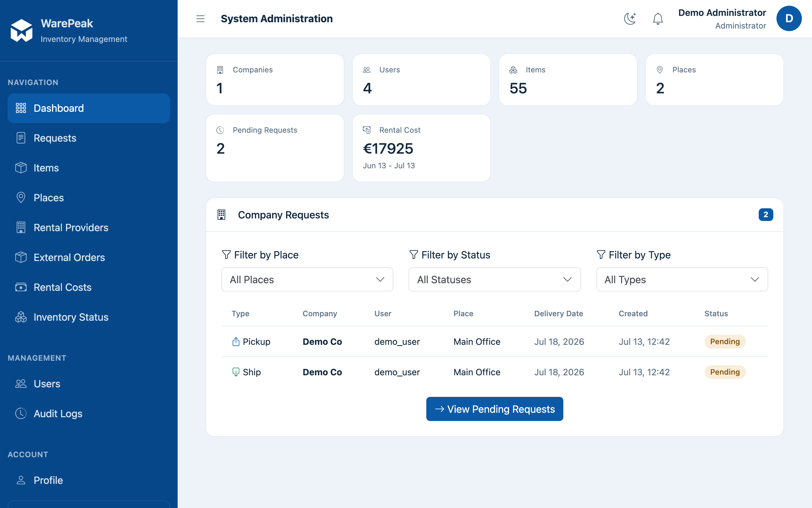Toggle the hamburger sidebar menu

tap(200, 19)
